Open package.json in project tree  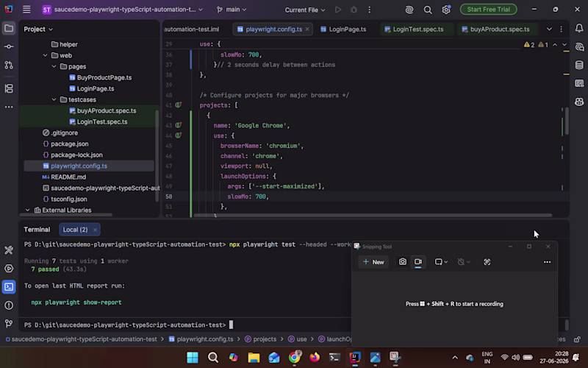click(65, 144)
